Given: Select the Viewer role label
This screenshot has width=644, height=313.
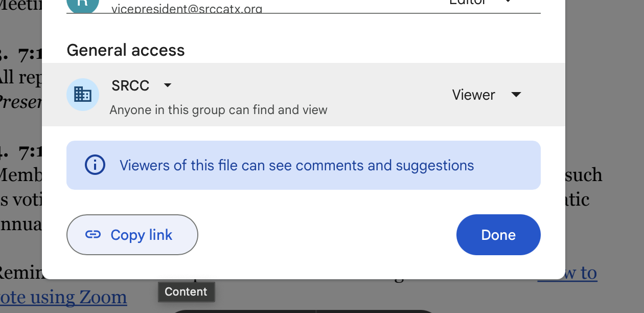Looking at the screenshot, I should pos(473,95).
